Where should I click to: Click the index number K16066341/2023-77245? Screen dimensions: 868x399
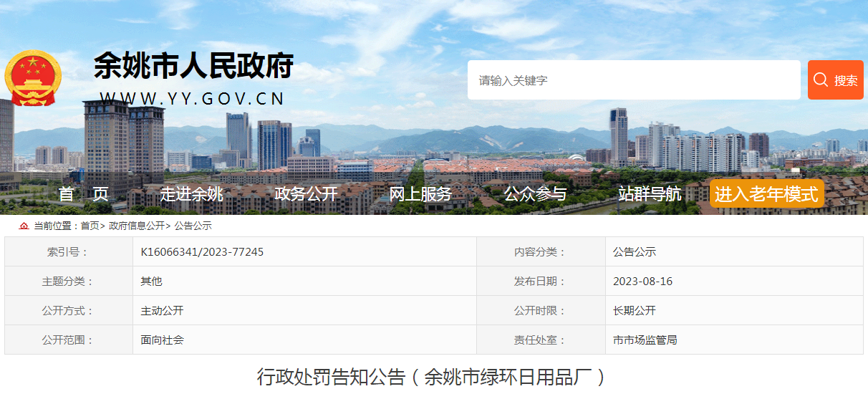click(x=202, y=252)
